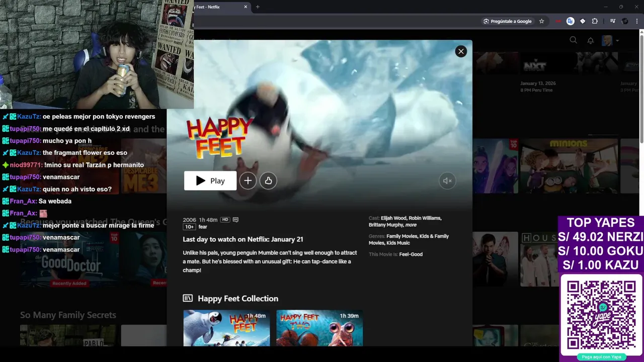This screenshot has height=362, width=644.
Task: Select the Happy Feet - Netflix tab
Action: [216, 7]
